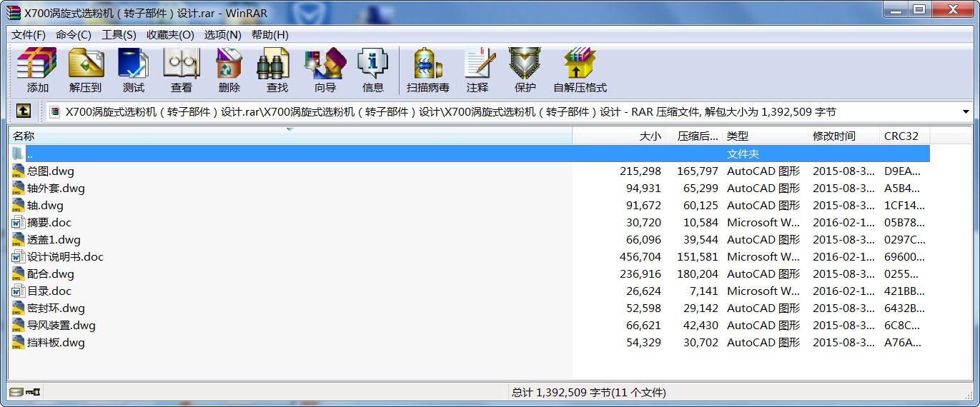Select the 总图.dwg file icon
This screenshot has width=980, height=407.
point(19,171)
